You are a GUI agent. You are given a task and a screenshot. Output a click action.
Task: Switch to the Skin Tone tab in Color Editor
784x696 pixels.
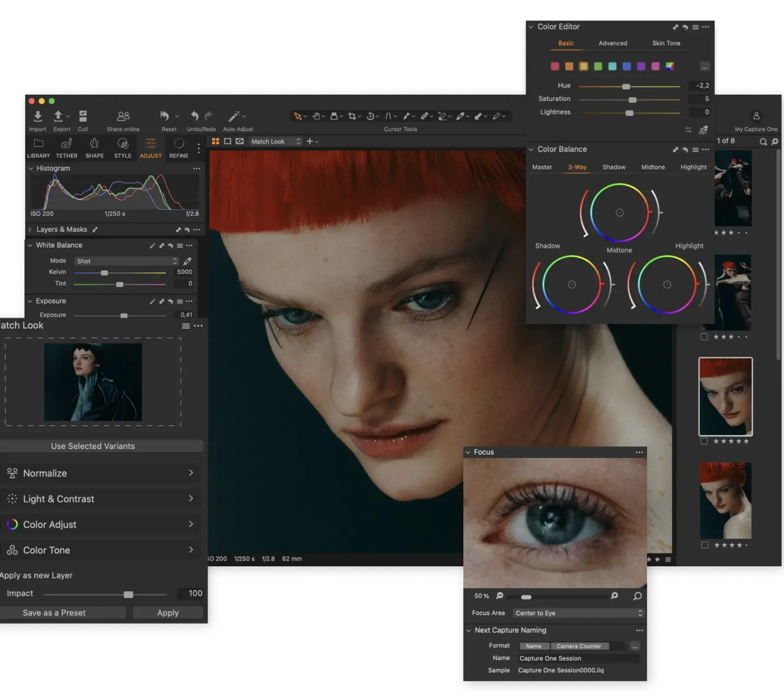click(x=666, y=43)
